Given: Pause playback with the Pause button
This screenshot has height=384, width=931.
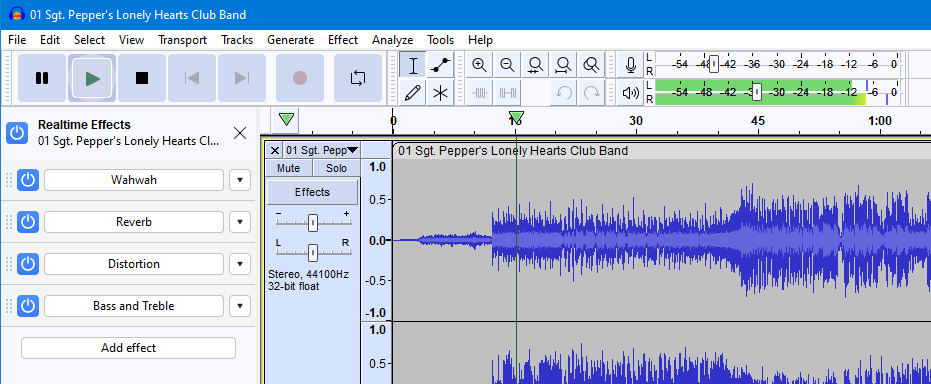Looking at the screenshot, I should coord(42,78).
